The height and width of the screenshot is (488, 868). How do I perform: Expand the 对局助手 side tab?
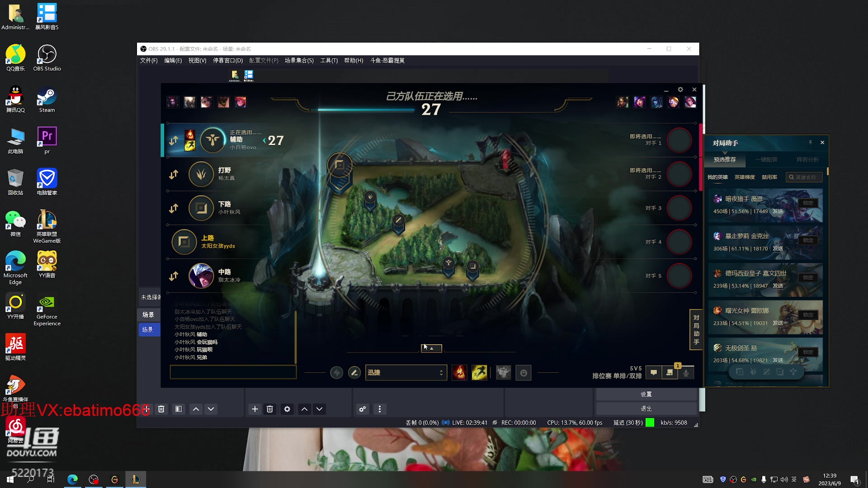coord(696,330)
